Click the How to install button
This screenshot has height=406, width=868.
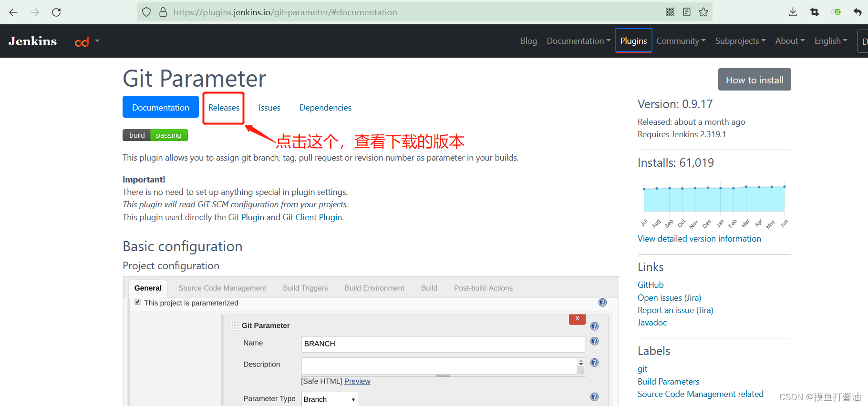tap(754, 80)
